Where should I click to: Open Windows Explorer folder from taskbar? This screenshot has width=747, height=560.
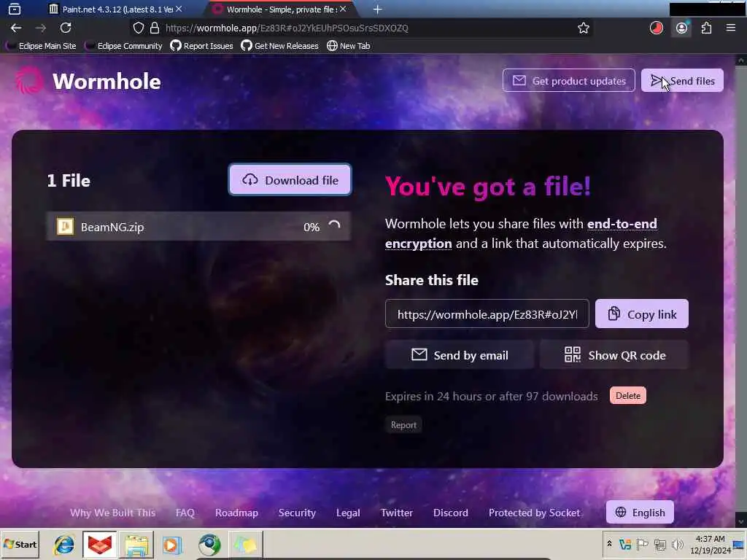coord(136,545)
